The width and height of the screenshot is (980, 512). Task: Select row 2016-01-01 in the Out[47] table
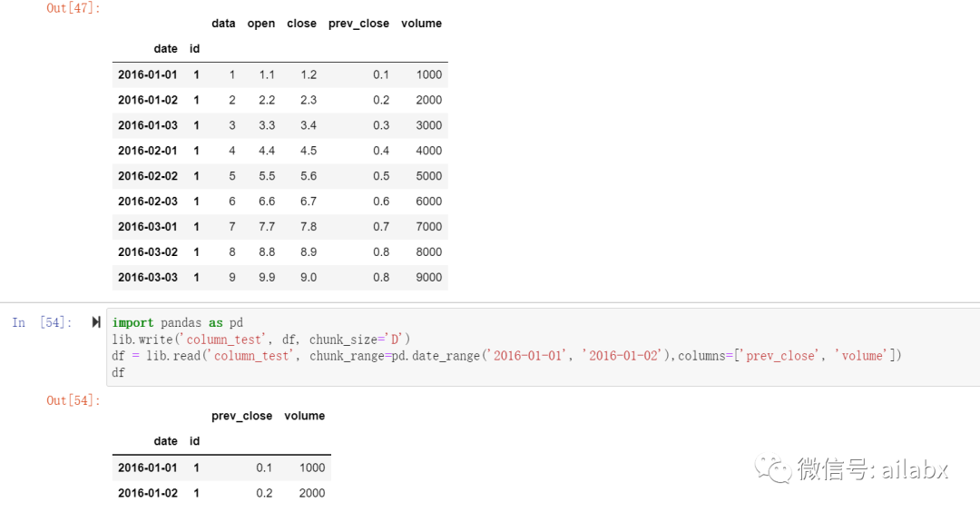tap(280, 75)
